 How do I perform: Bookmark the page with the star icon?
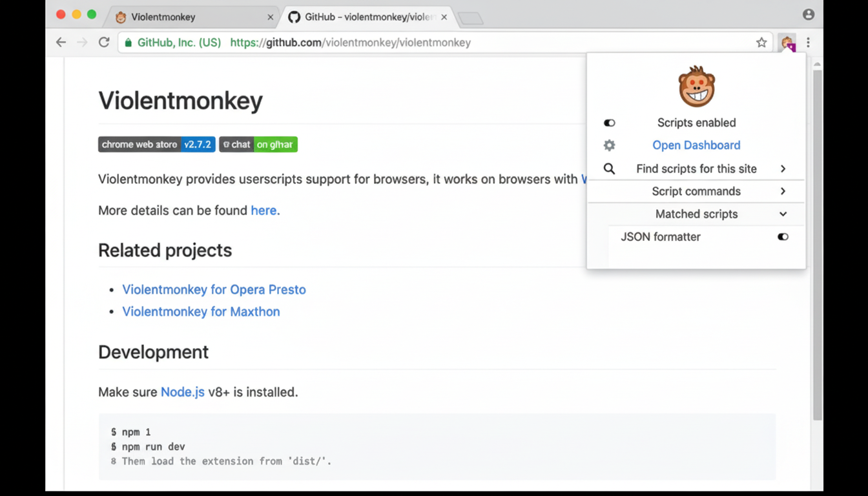761,42
